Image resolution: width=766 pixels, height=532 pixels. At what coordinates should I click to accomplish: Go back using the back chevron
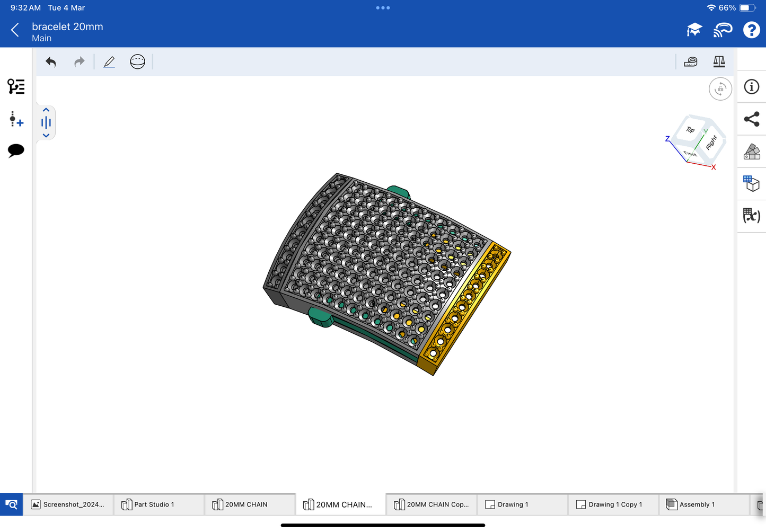tap(15, 30)
